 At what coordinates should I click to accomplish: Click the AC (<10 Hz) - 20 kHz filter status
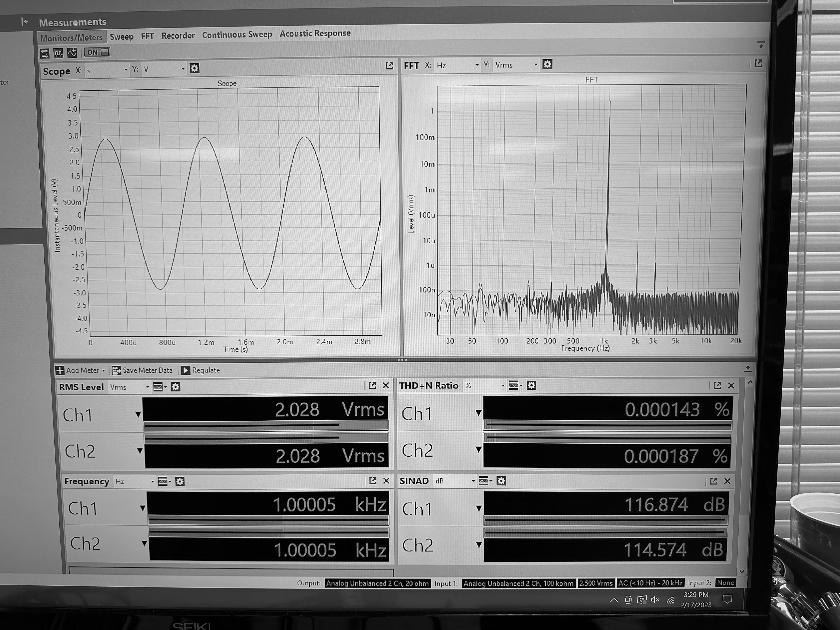tap(650, 582)
